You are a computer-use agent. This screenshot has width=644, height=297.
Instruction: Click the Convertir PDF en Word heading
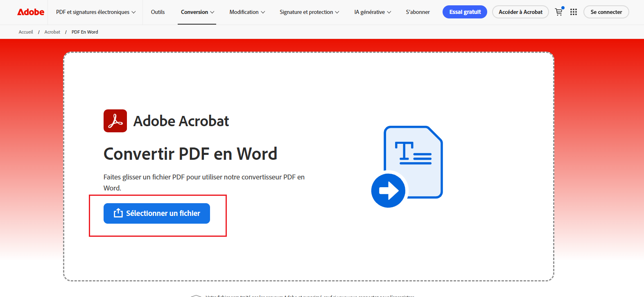[190, 154]
